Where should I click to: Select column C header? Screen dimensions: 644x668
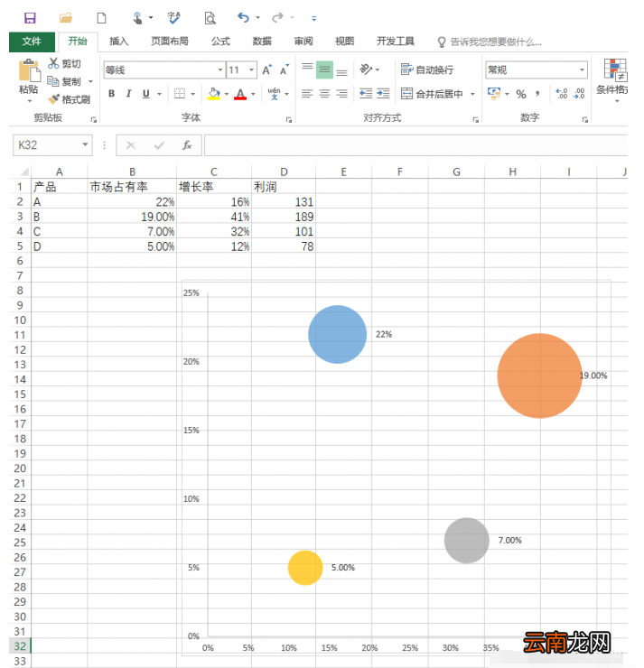[214, 172]
